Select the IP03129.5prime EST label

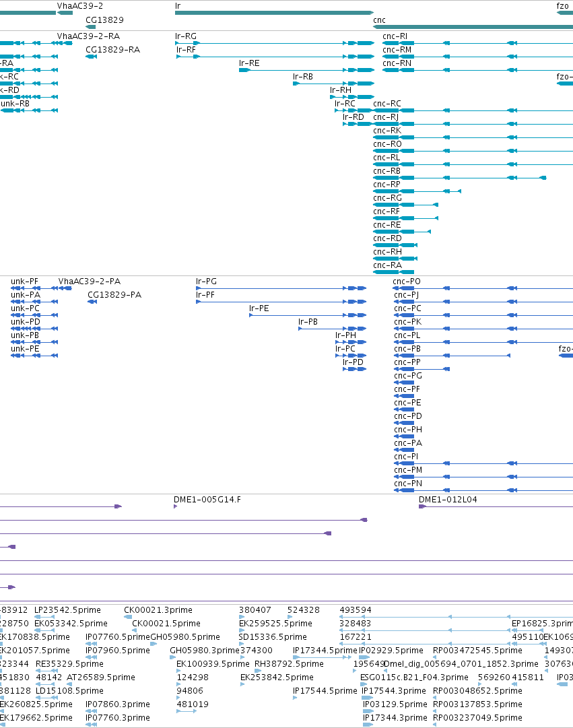coord(395,704)
